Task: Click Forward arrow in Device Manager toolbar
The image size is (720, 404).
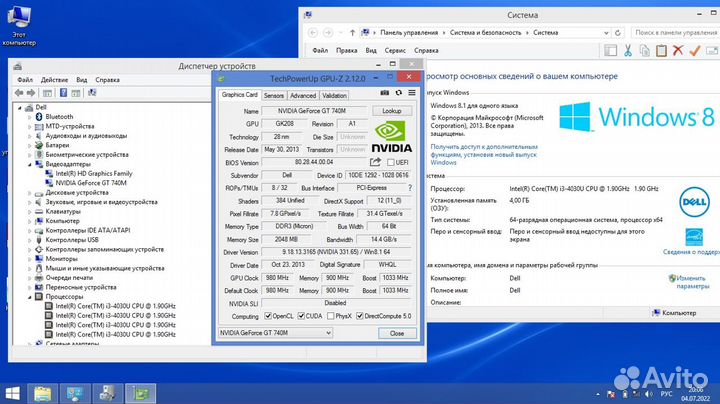Action: 31,93
